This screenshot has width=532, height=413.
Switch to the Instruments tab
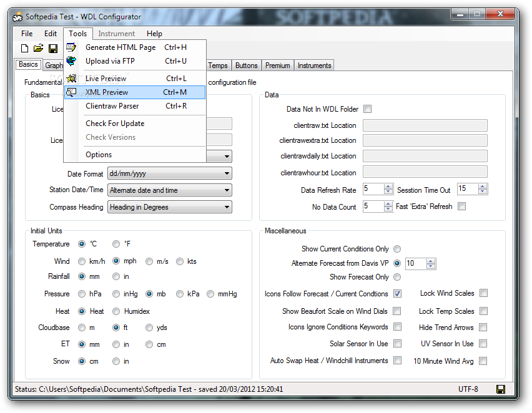pos(314,66)
